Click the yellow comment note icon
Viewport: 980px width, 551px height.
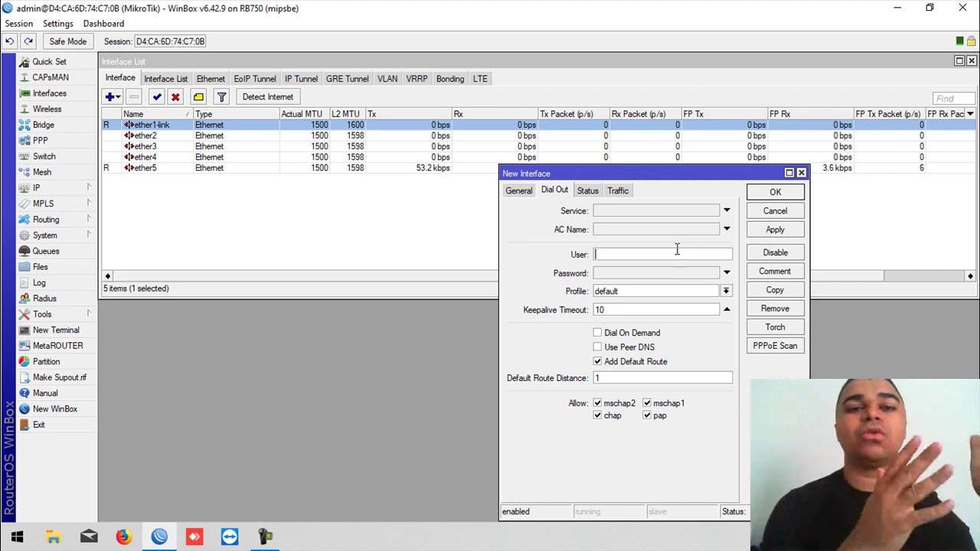[198, 97]
